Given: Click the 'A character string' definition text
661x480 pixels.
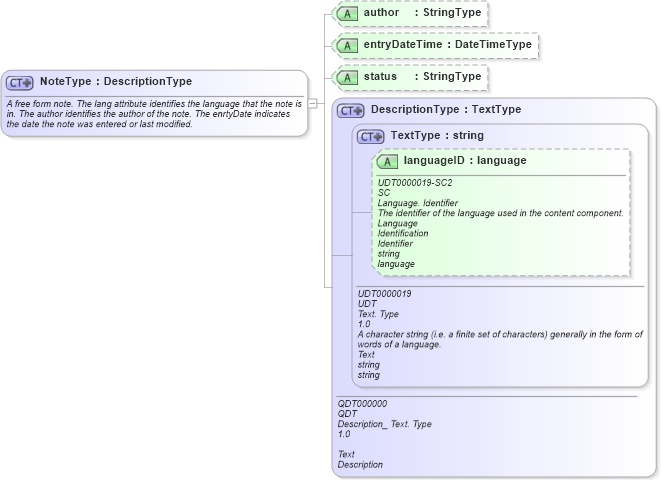Looking at the screenshot, I should [500, 339].
